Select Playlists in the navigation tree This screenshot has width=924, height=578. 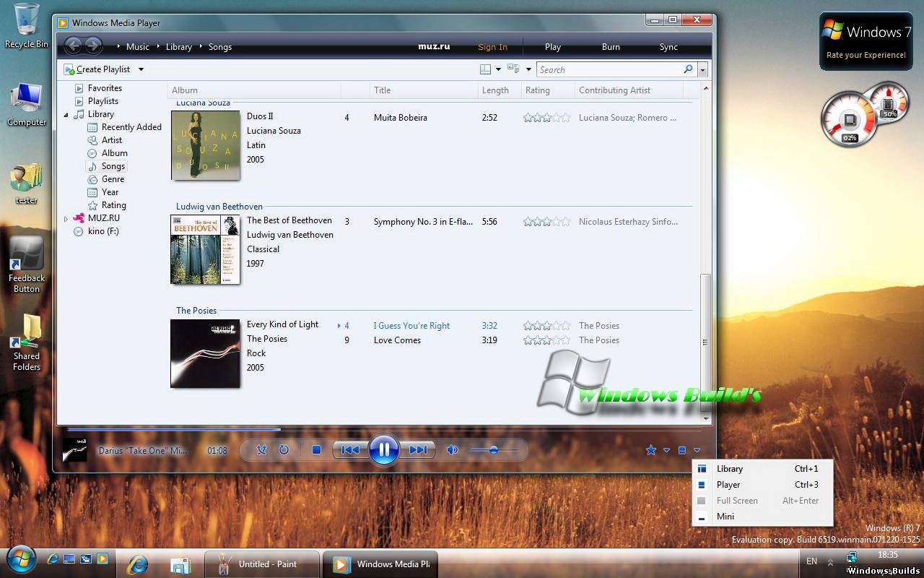click(x=103, y=101)
